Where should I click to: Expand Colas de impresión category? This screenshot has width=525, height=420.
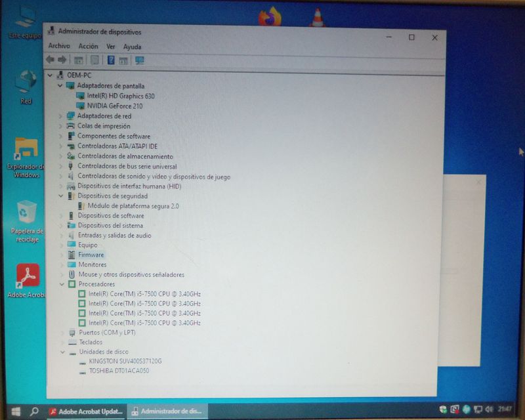coord(60,126)
